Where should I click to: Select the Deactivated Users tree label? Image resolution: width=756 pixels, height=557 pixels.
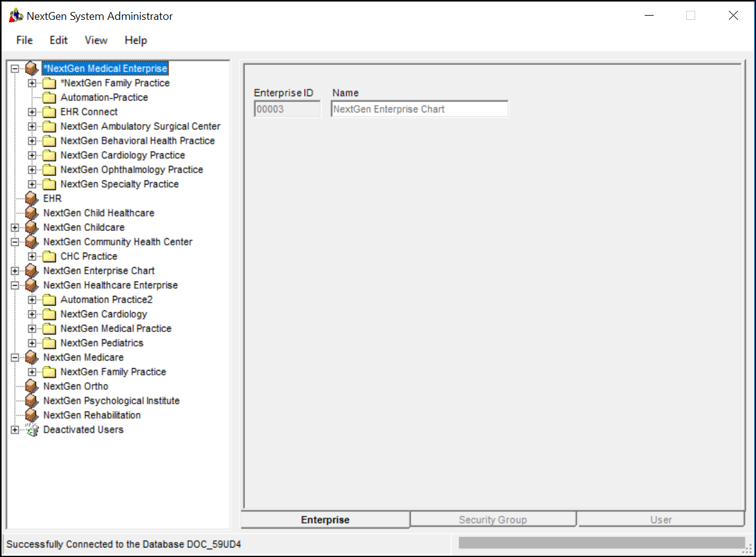tap(83, 429)
